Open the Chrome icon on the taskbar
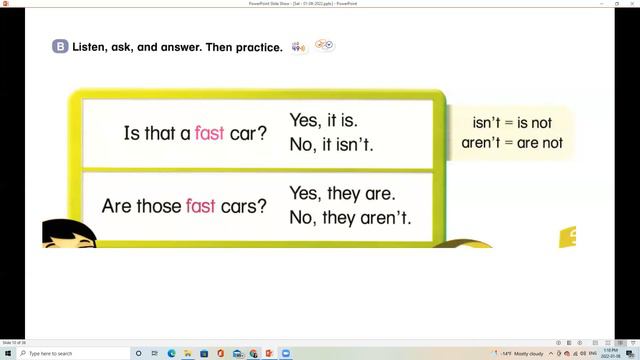This screenshot has height=360, width=640. [253, 353]
